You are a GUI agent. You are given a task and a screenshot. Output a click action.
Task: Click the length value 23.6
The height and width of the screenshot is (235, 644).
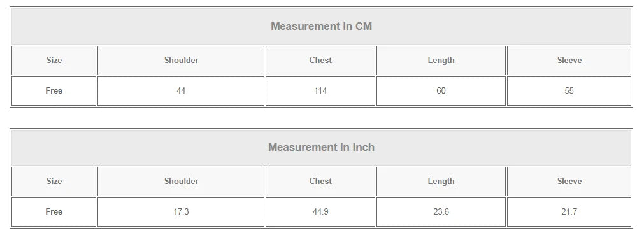click(441, 212)
